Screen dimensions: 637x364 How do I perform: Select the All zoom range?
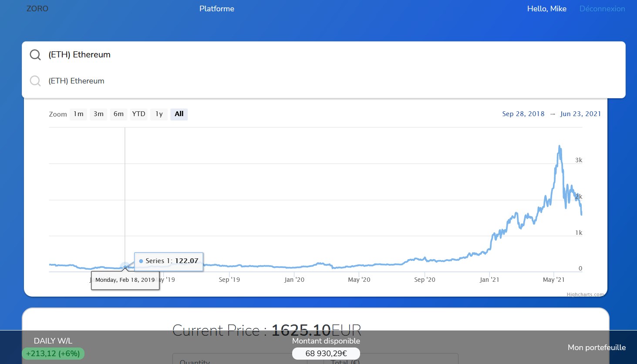tap(179, 114)
